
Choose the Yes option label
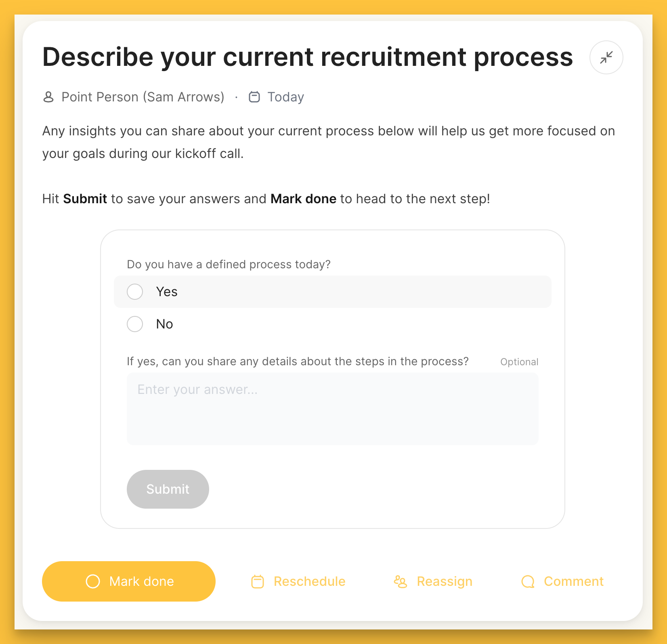(167, 292)
